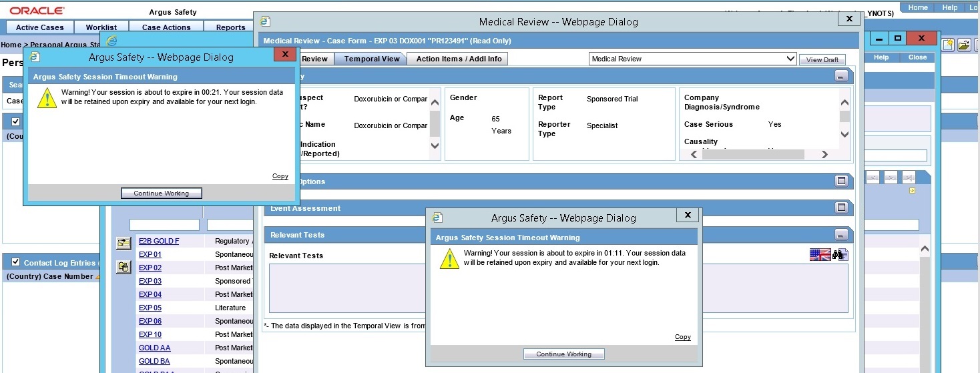Open case link GOLD AA

(x=154, y=348)
